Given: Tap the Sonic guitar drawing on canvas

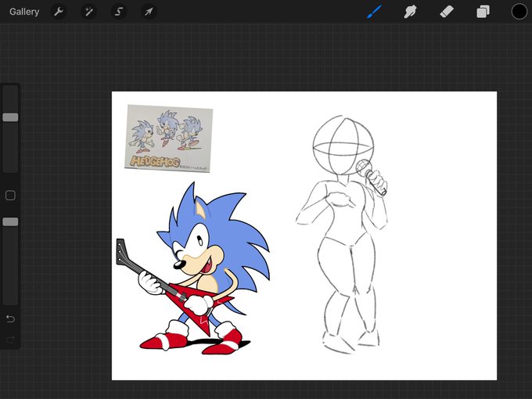Looking at the screenshot, I should coord(193,268).
